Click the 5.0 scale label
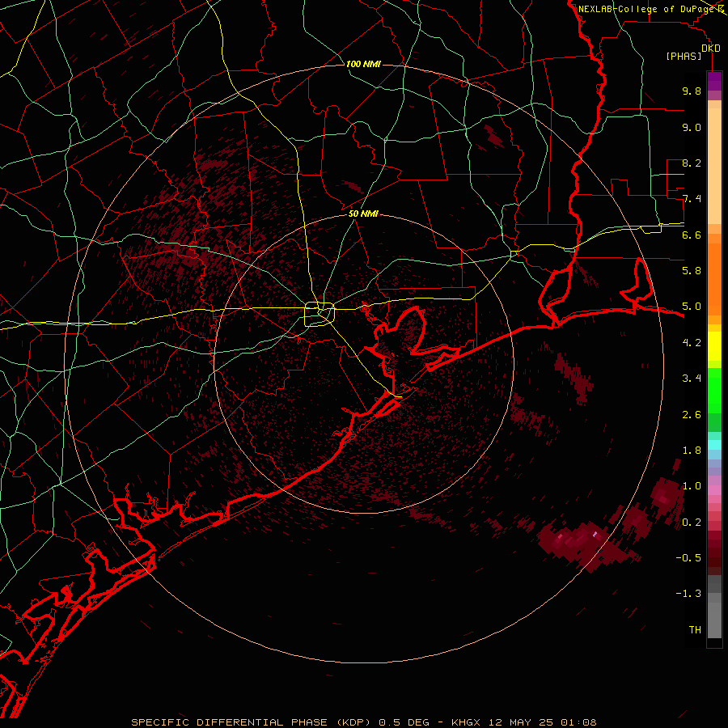Image resolution: width=728 pixels, height=728 pixels. (x=692, y=307)
